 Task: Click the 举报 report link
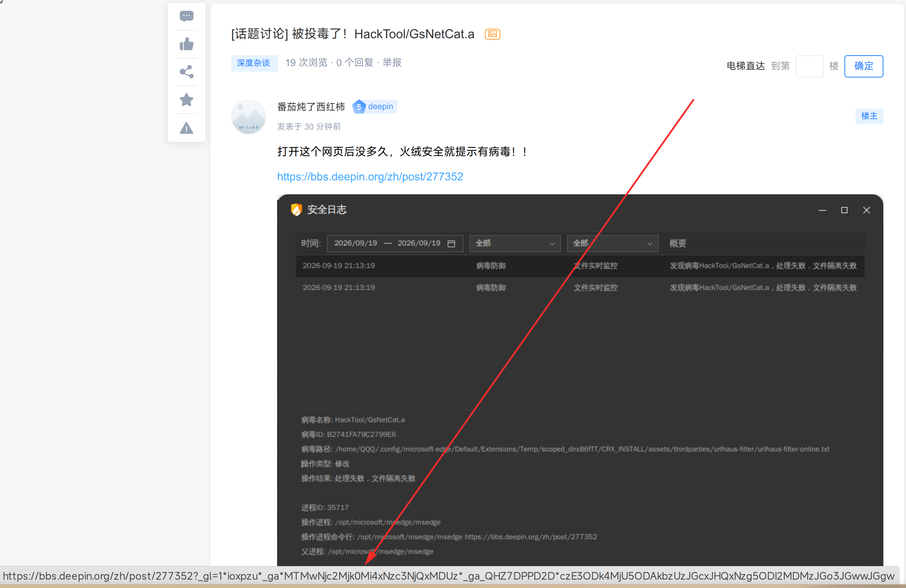(392, 63)
